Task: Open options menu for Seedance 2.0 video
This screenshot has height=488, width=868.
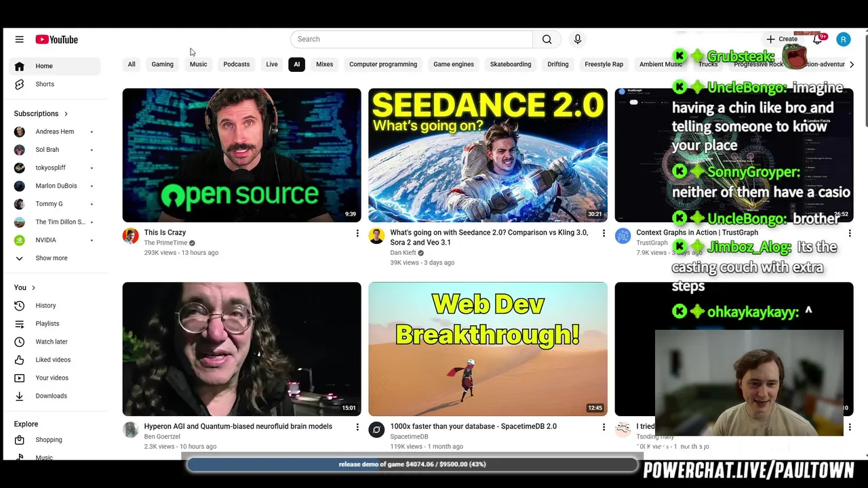Action: (x=604, y=233)
